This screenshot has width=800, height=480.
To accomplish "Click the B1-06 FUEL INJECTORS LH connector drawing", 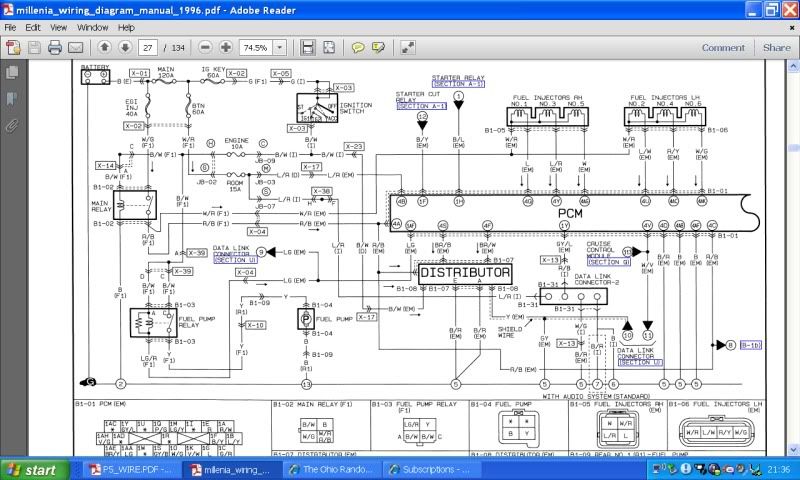I will coord(718,432).
